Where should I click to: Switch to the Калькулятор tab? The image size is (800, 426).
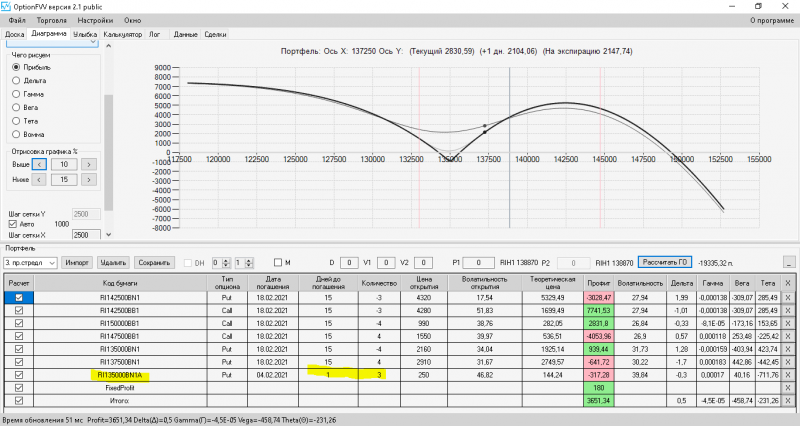(x=122, y=34)
